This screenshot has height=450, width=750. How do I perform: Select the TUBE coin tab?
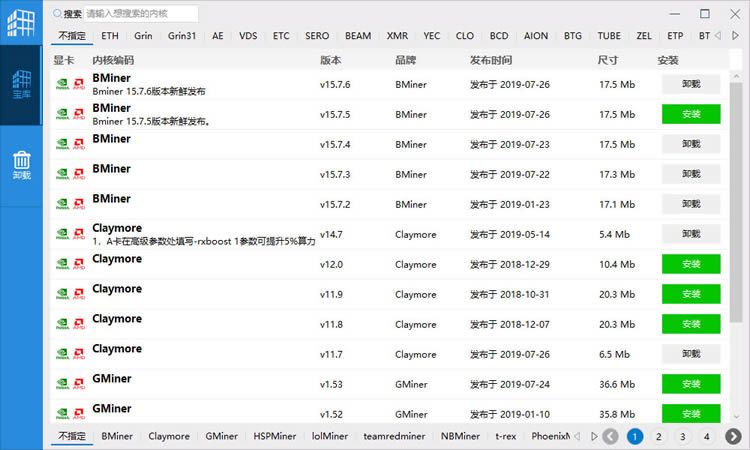609,36
